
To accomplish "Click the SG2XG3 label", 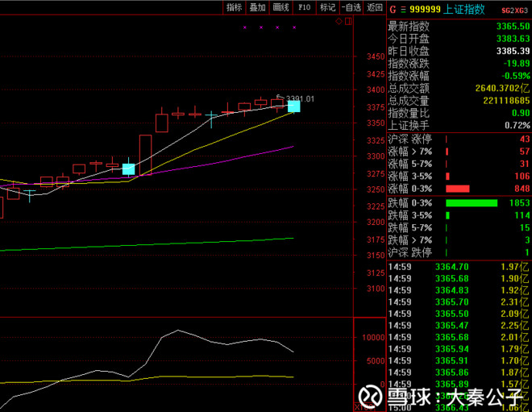I will point(515,10).
